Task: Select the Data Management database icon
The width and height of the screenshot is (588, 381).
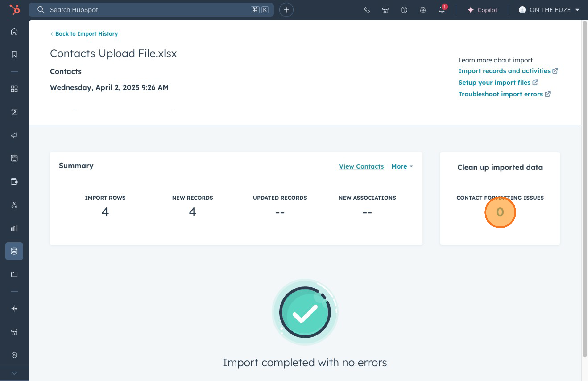Action: click(x=14, y=251)
